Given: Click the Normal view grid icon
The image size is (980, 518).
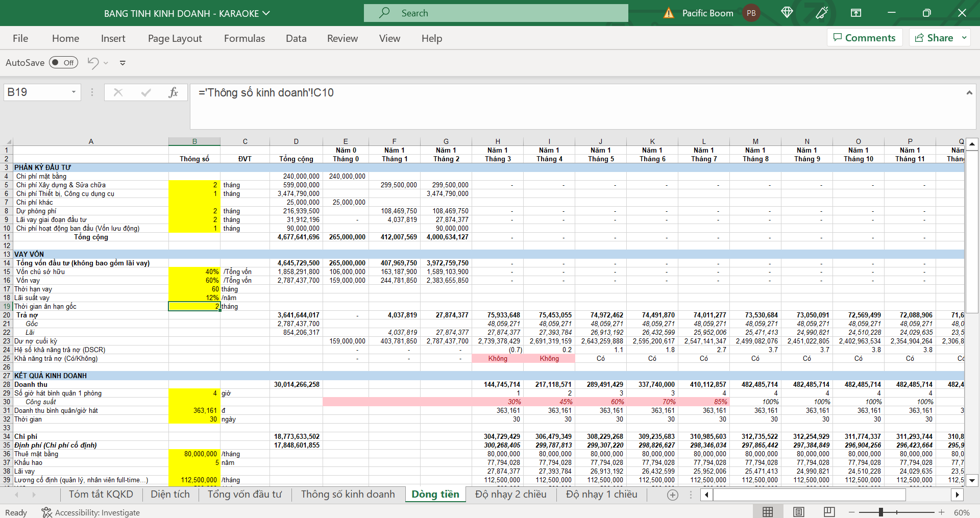Looking at the screenshot, I should pos(768,512).
